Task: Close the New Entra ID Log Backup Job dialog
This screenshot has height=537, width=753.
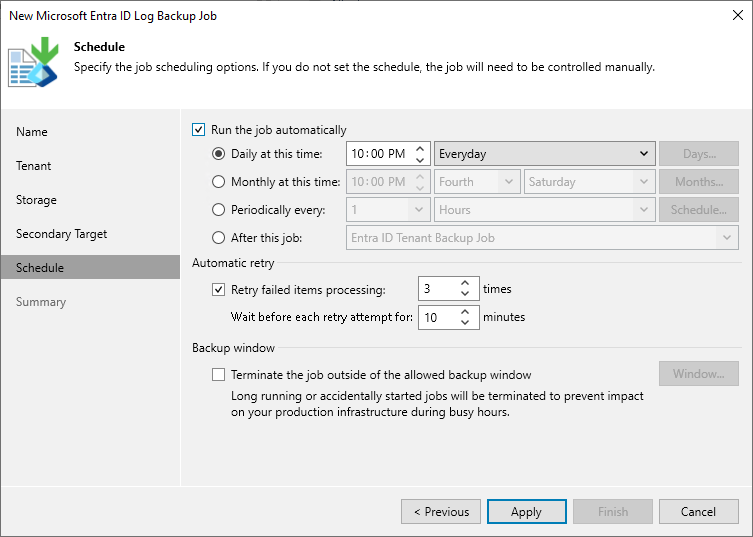Action: point(738,15)
